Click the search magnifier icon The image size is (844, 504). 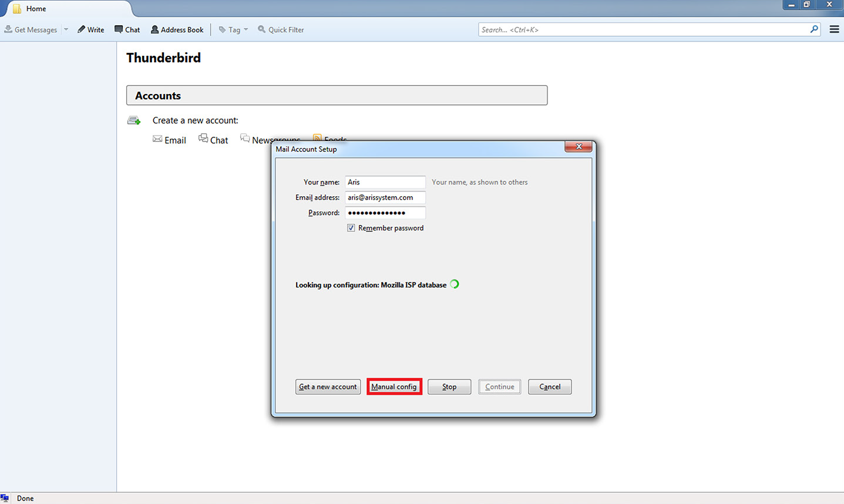pyautogui.click(x=814, y=29)
